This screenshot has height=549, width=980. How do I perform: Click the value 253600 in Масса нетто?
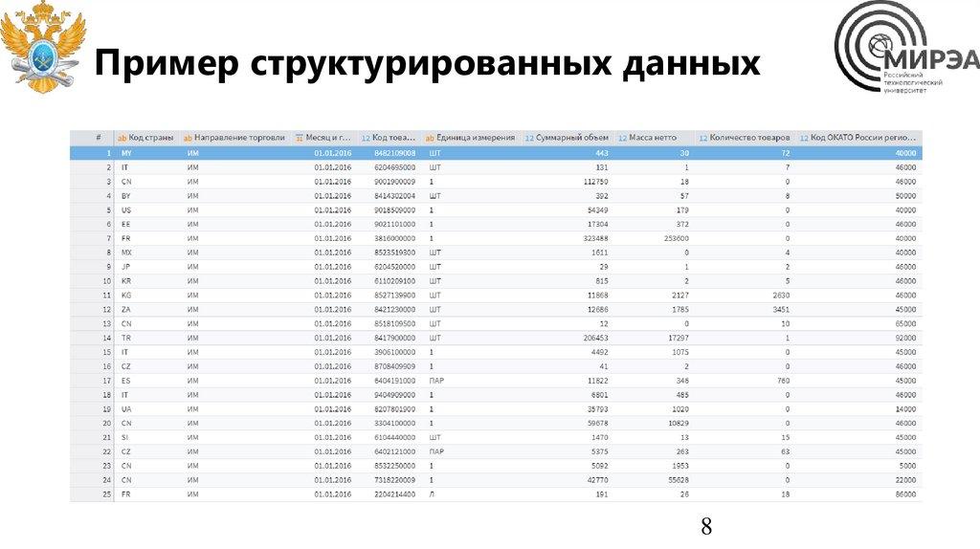(x=674, y=238)
